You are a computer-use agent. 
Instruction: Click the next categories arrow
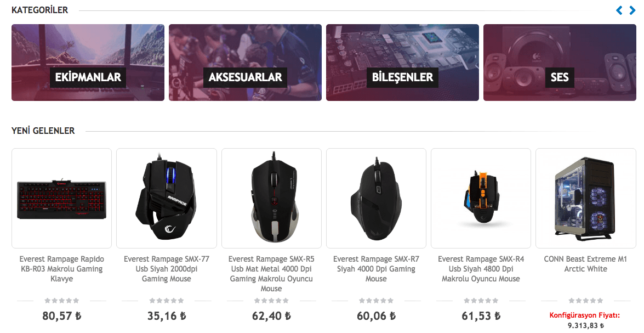(x=632, y=10)
